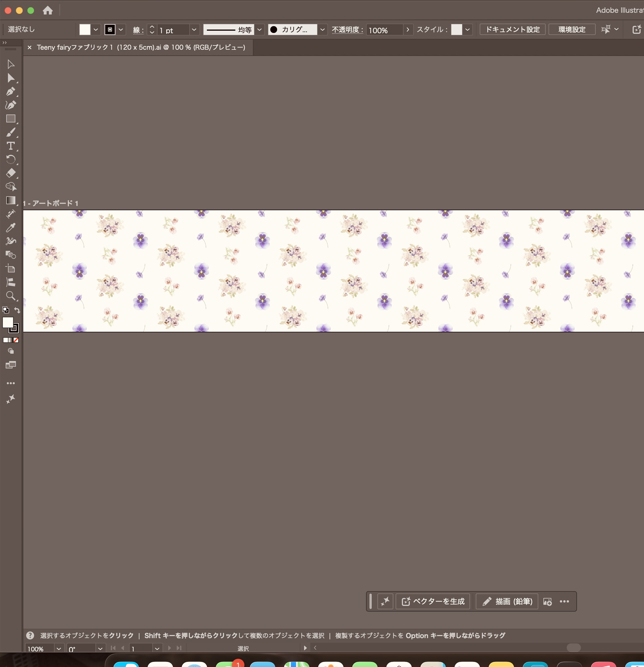Select the Gradient tool
Image resolution: width=644 pixels, height=667 pixels.
(11, 200)
